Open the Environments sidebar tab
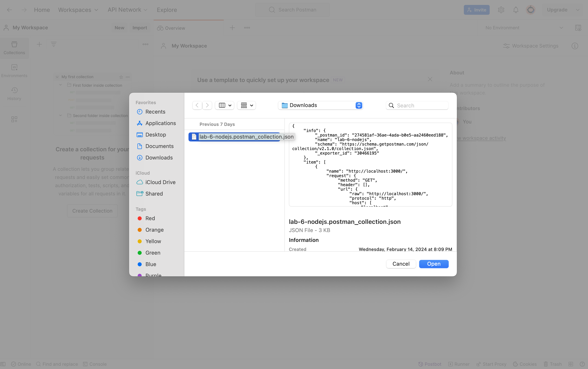The width and height of the screenshot is (588, 369). pos(14,71)
